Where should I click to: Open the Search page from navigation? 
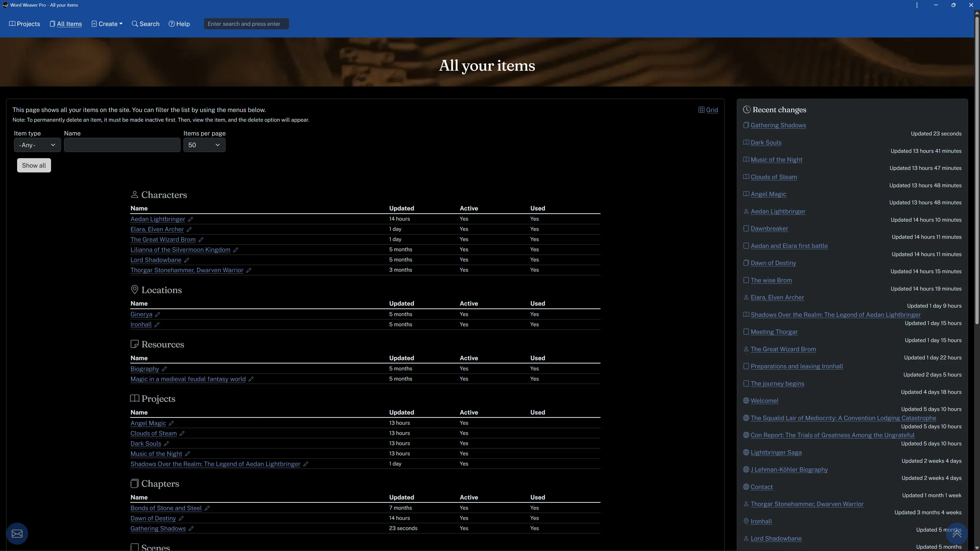[x=146, y=24]
